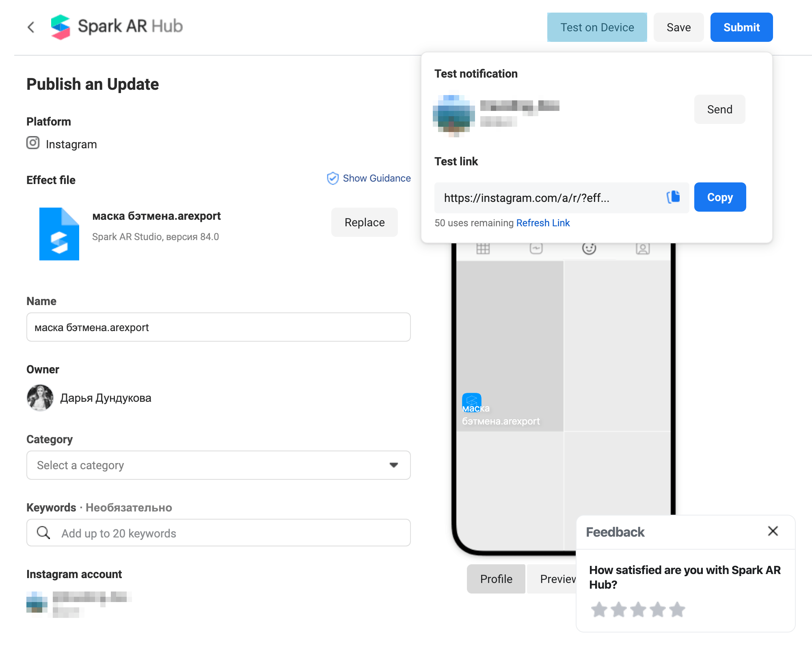Click the test notification account avatar
The width and height of the screenshot is (812, 650).
point(454,116)
